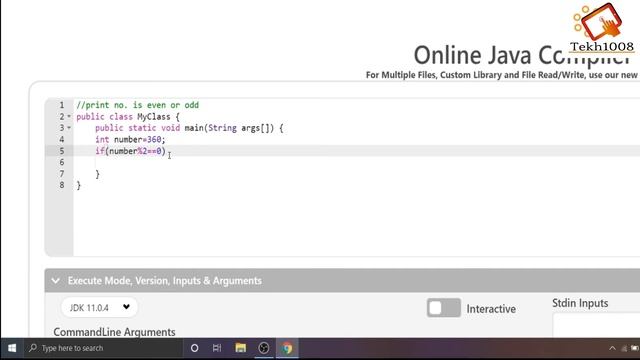
Task: Show hidden system tray icons
Action: click(612, 348)
